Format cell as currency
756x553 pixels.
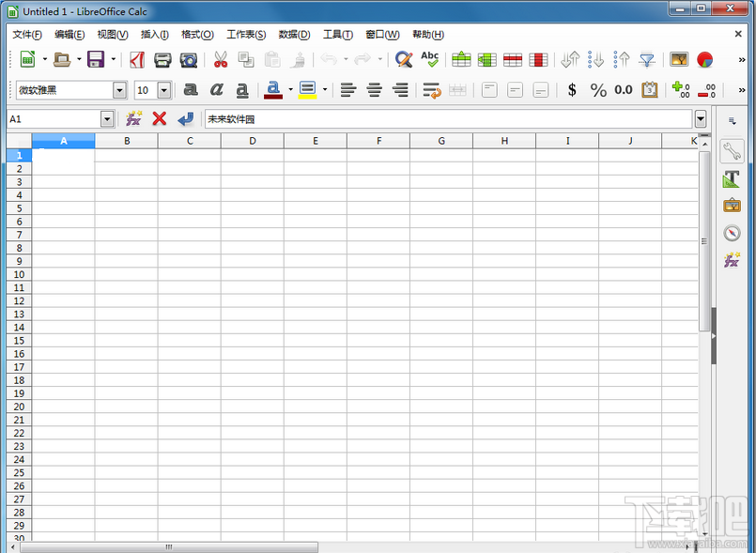[572, 90]
